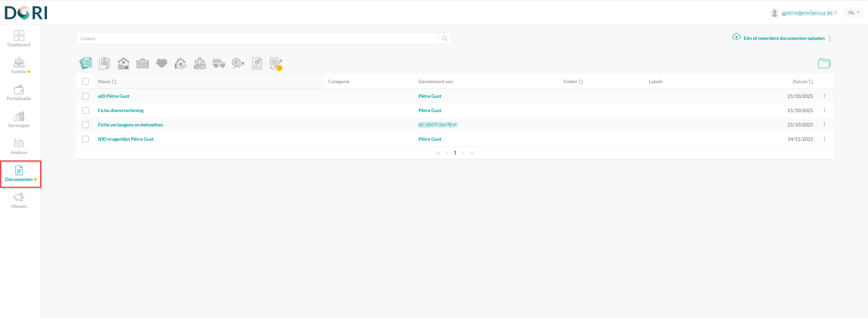The width and height of the screenshot is (868, 318).
Task: Expand the options menu next to upload link
Action: (830, 39)
